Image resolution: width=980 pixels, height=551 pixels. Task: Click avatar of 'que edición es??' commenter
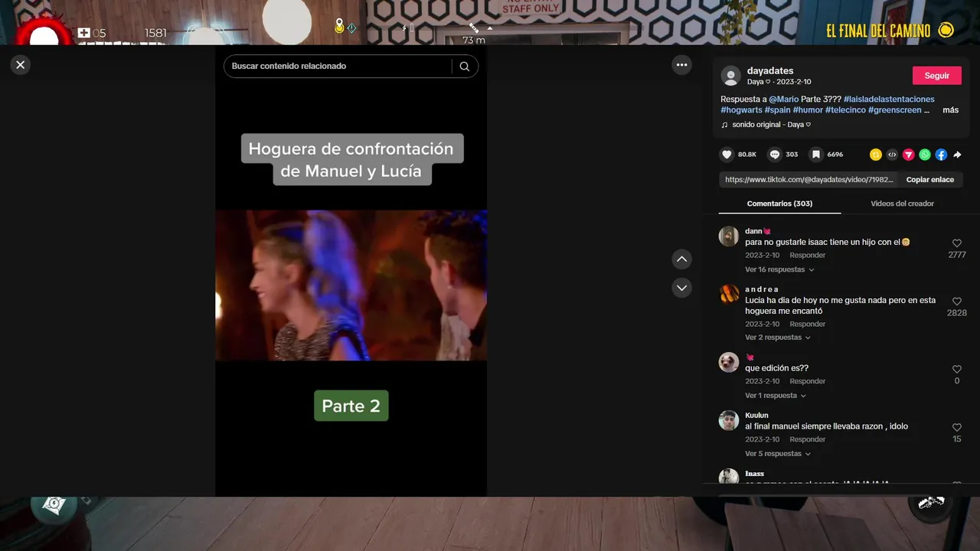[x=729, y=362]
